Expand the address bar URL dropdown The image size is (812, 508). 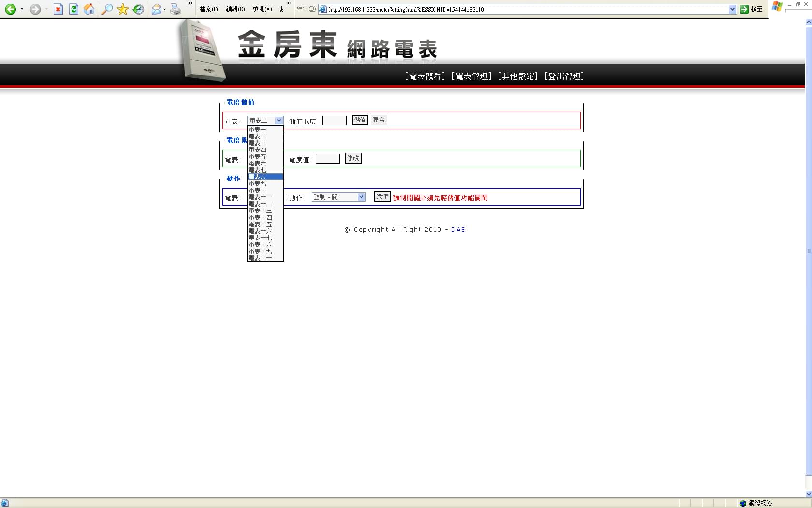[732, 9]
